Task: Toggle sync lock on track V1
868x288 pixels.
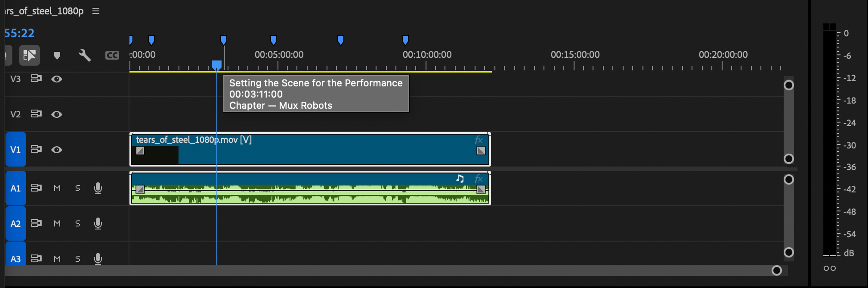Action: pyautogui.click(x=36, y=149)
